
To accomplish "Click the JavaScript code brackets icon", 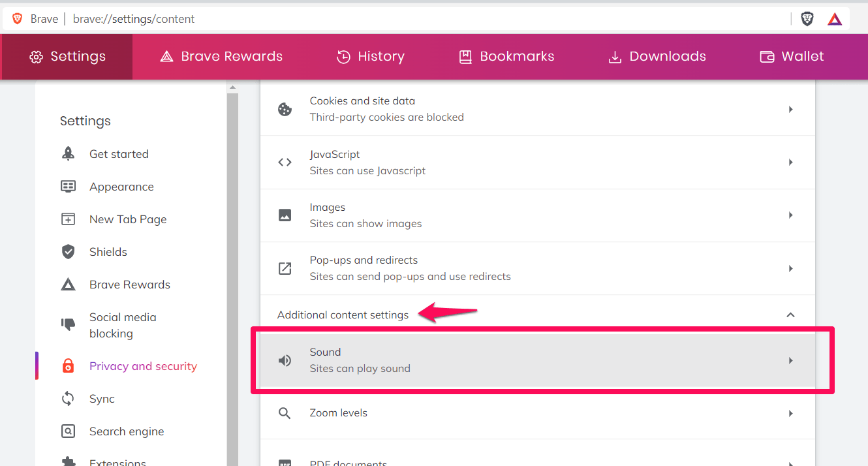I will coord(285,162).
